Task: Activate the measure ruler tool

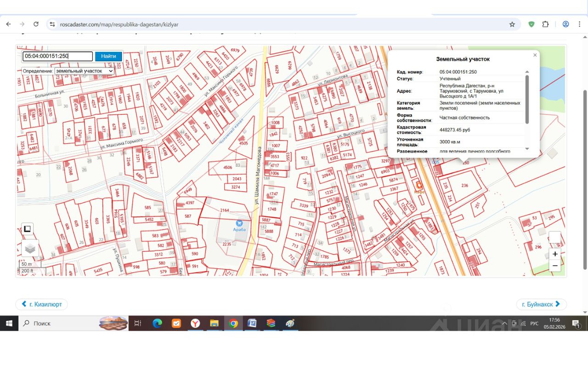Action: point(27,229)
